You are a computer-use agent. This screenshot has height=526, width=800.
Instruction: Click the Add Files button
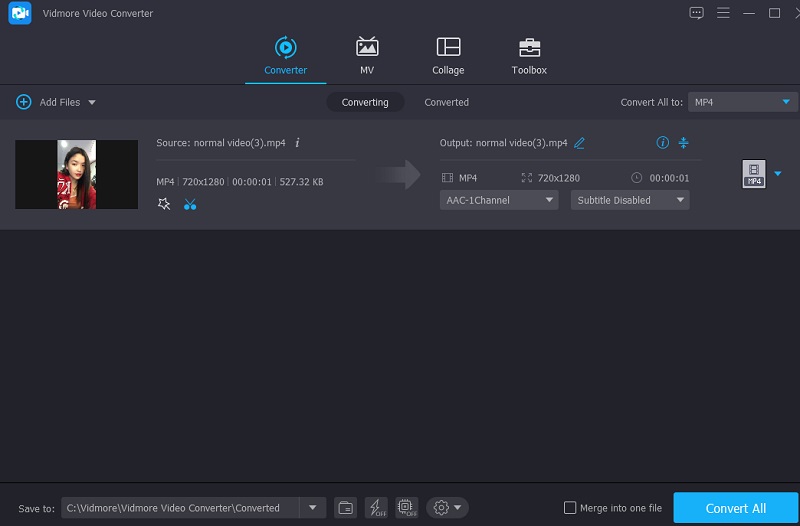56,102
